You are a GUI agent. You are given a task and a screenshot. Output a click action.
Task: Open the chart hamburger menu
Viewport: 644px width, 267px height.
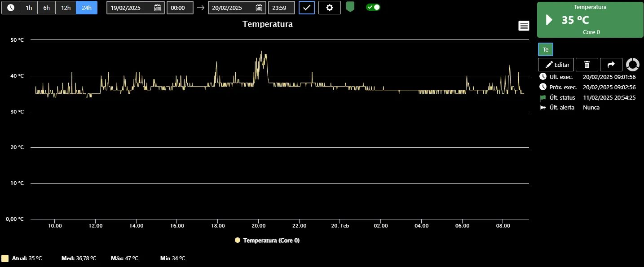(x=524, y=26)
